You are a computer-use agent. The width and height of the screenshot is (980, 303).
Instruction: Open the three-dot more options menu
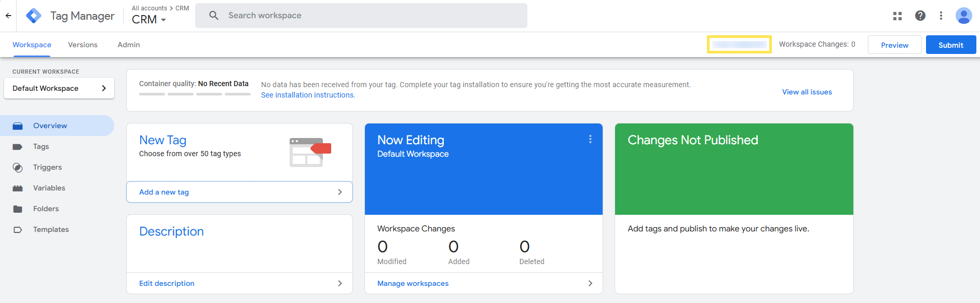click(x=941, y=16)
